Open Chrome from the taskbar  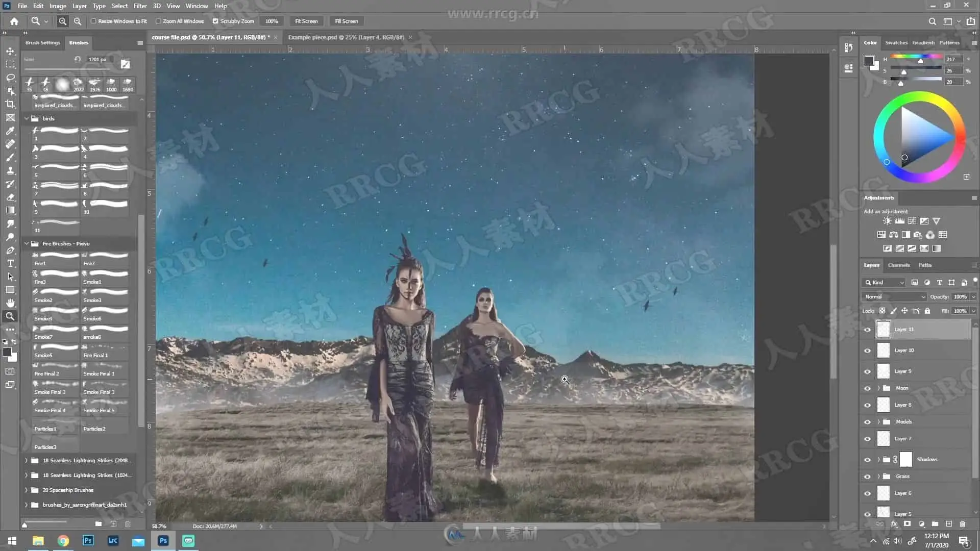tap(63, 541)
